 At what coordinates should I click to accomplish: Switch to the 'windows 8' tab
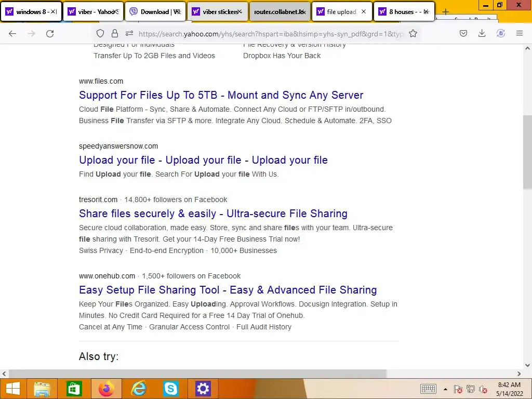pyautogui.click(x=31, y=11)
